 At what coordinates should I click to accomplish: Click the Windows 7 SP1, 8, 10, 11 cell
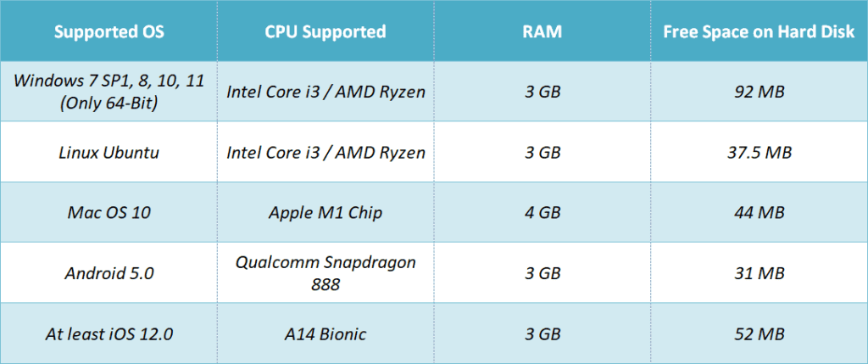click(x=109, y=91)
